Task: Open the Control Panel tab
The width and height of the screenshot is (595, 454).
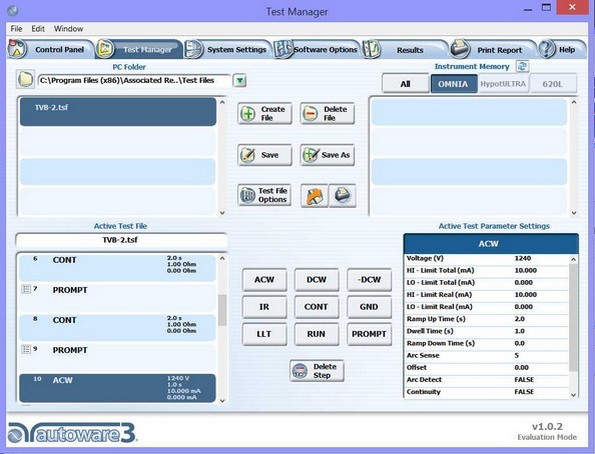Action: 51,49
